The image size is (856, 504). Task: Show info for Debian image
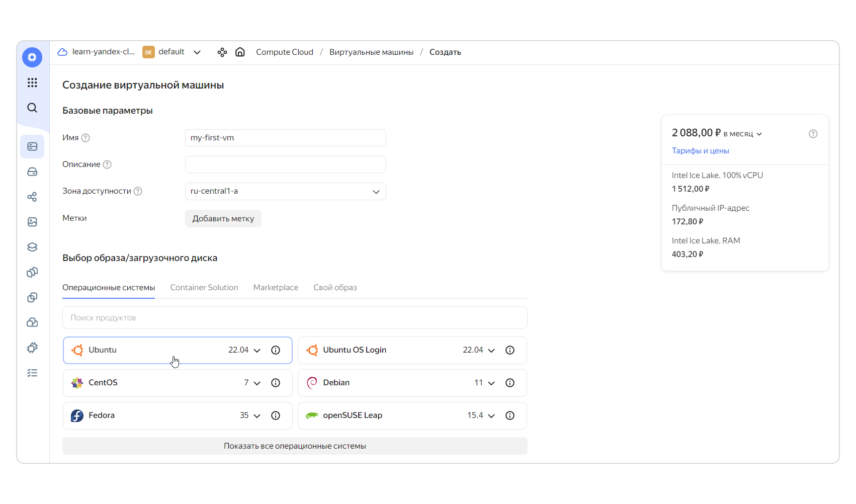click(510, 383)
